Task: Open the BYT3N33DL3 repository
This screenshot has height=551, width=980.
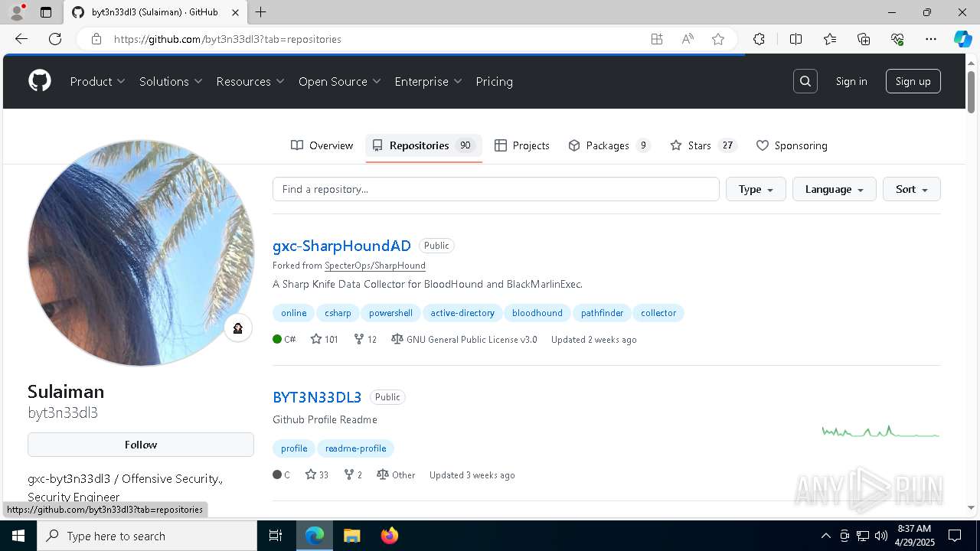Action: pyautogui.click(x=317, y=397)
